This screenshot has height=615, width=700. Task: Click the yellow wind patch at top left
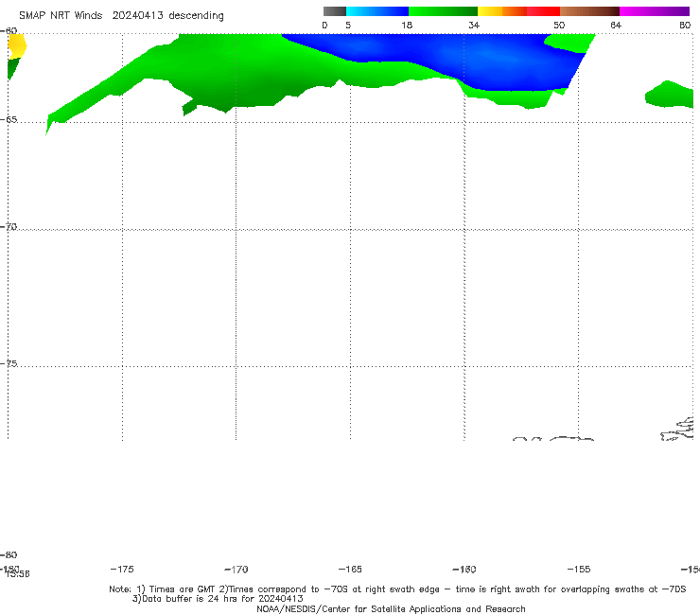[x=17, y=45]
